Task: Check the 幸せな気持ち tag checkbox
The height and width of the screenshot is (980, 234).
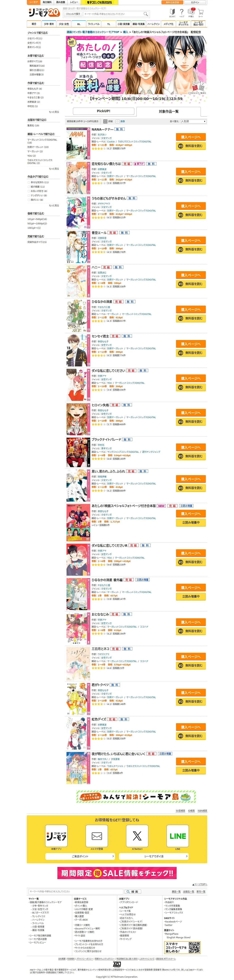Action: pos(29,182)
